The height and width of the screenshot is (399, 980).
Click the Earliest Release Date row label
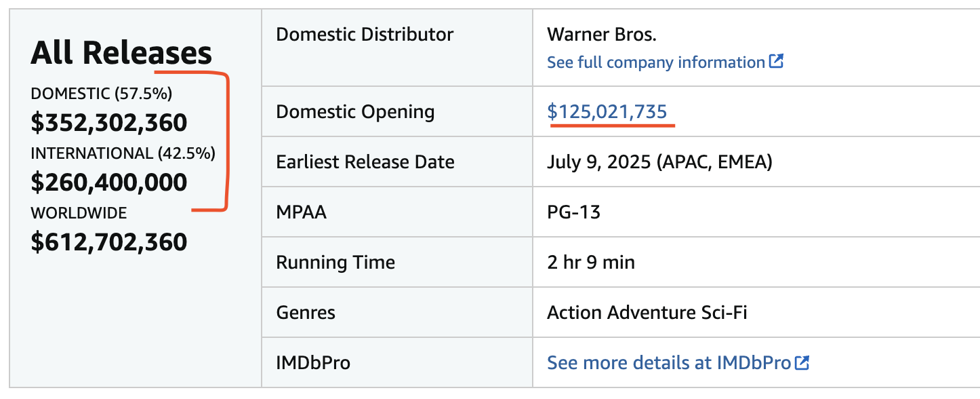point(365,162)
